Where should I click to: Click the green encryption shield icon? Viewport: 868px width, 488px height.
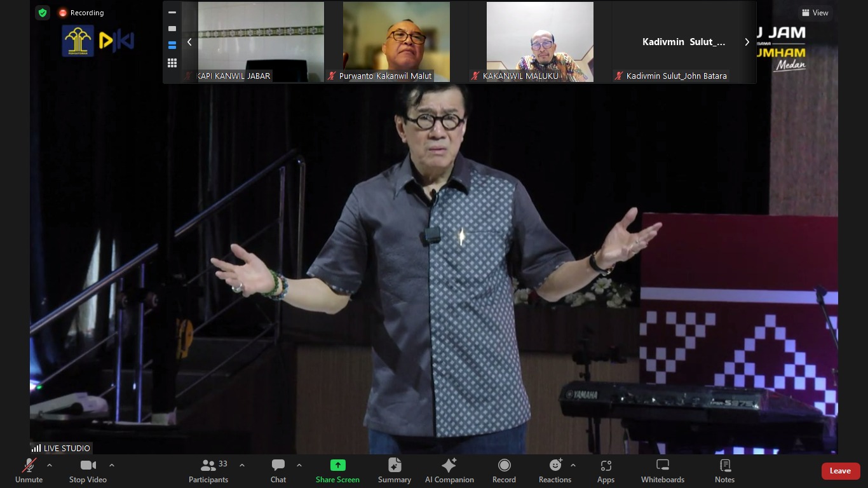pos(43,13)
